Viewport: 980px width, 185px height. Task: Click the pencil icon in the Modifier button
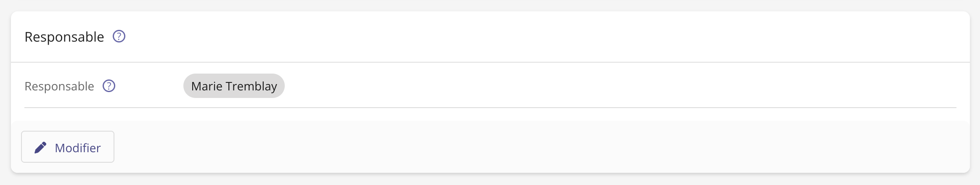click(x=40, y=148)
